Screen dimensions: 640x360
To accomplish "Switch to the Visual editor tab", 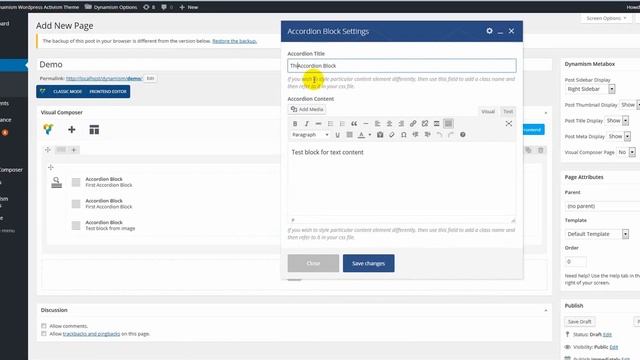I will coord(488,111).
